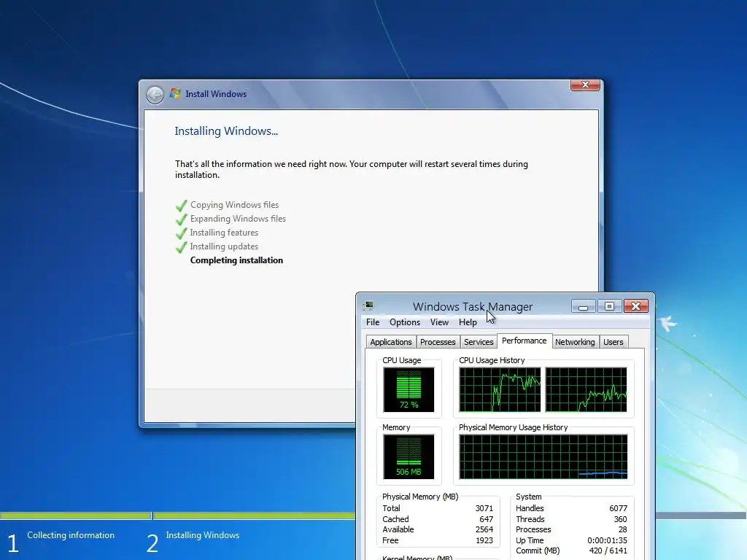Click the 'Expanding Windows files' text
The width and height of the screenshot is (747, 560).
click(x=239, y=219)
